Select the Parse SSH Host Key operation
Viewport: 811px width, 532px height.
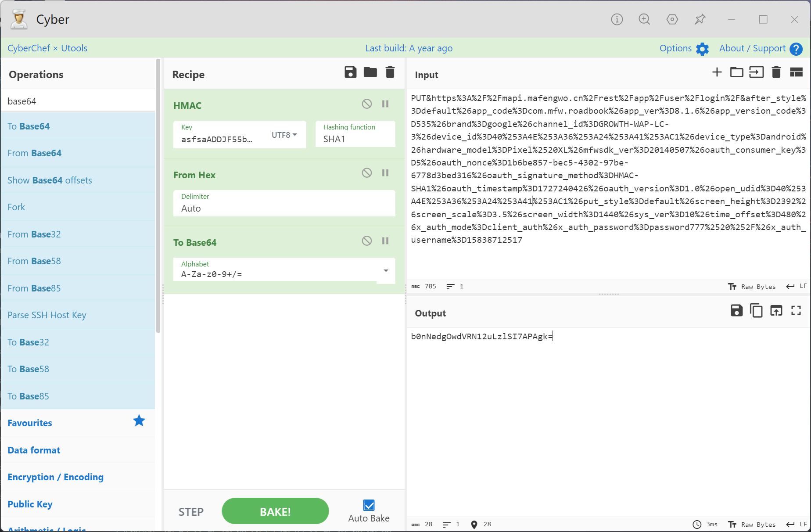78,315
